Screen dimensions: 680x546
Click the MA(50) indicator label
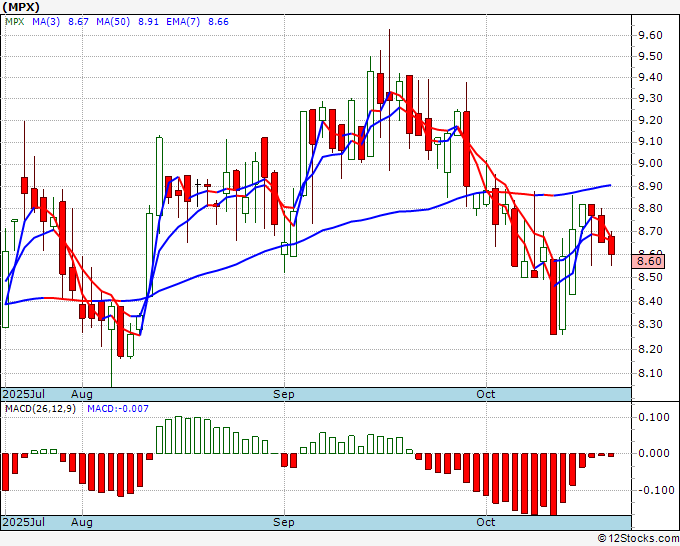pyautogui.click(x=113, y=22)
